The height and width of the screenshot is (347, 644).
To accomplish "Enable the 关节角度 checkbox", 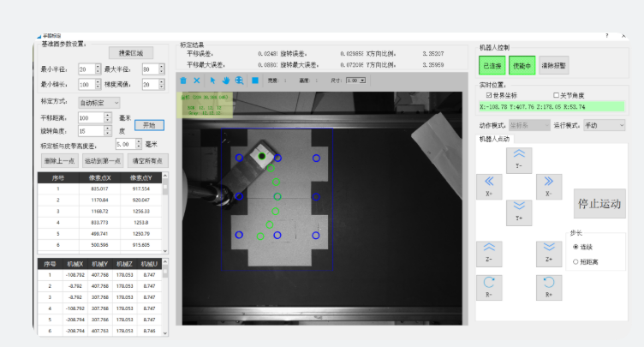I will (557, 95).
